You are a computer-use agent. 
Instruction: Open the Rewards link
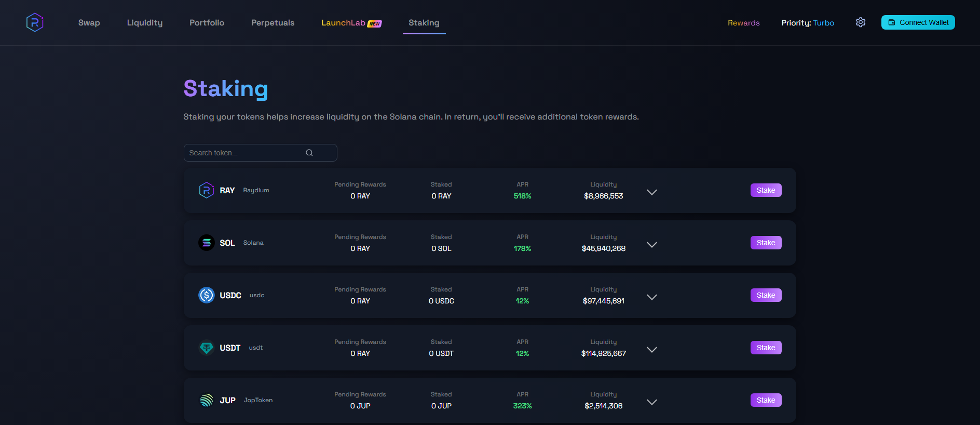(743, 23)
